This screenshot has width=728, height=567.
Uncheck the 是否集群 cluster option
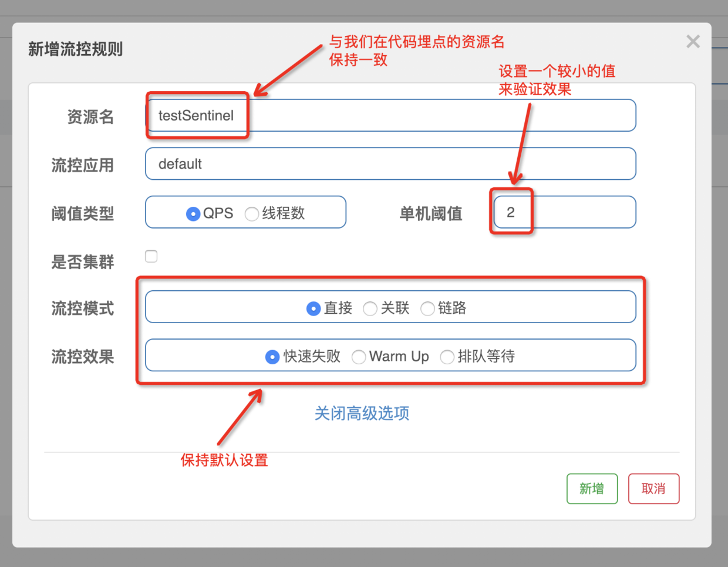(151, 256)
